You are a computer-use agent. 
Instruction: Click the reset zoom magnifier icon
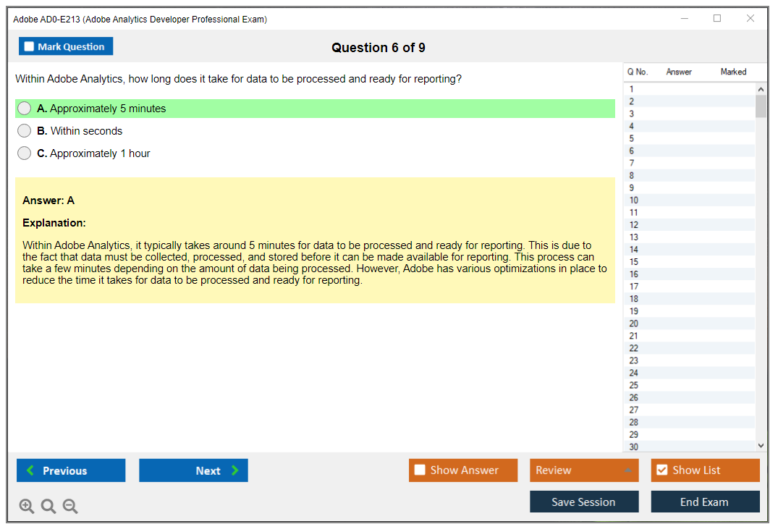48,507
